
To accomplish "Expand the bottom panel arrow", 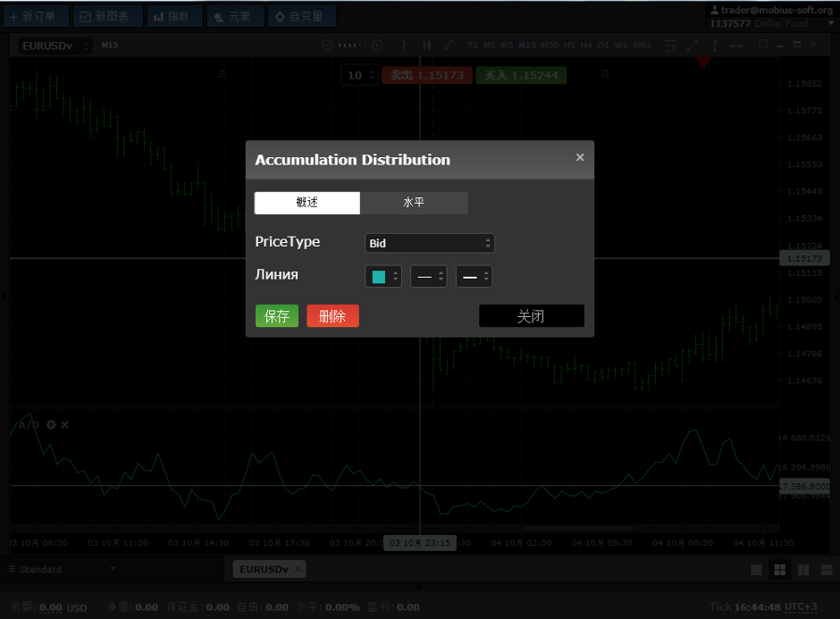I will [418, 587].
